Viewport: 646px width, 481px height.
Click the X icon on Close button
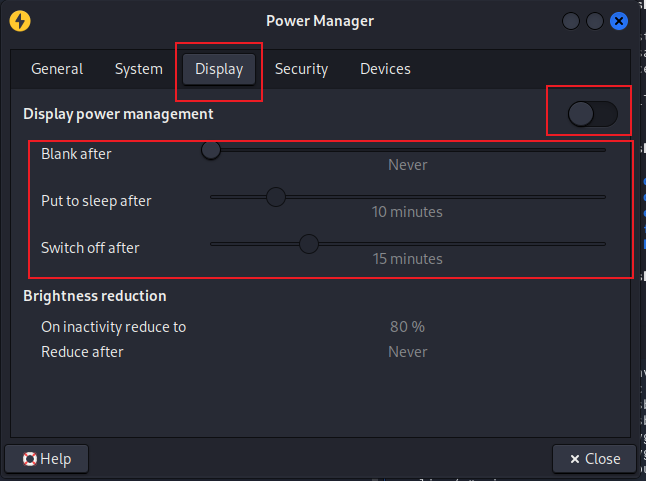click(x=574, y=459)
